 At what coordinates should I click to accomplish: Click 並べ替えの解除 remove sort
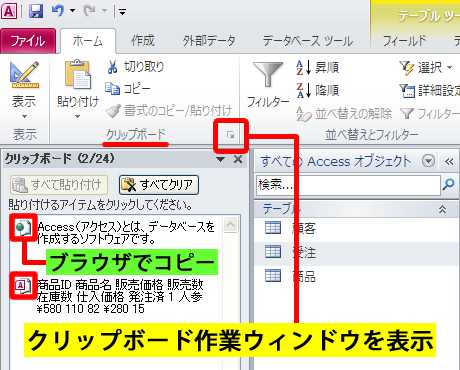tap(344, 114)
